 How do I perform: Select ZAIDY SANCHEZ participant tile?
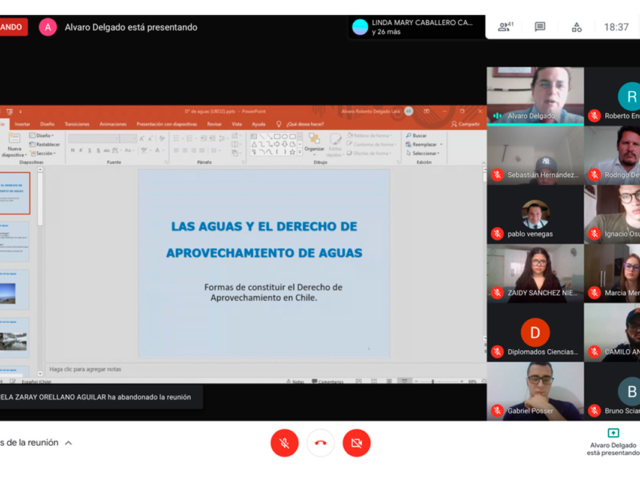535,273
